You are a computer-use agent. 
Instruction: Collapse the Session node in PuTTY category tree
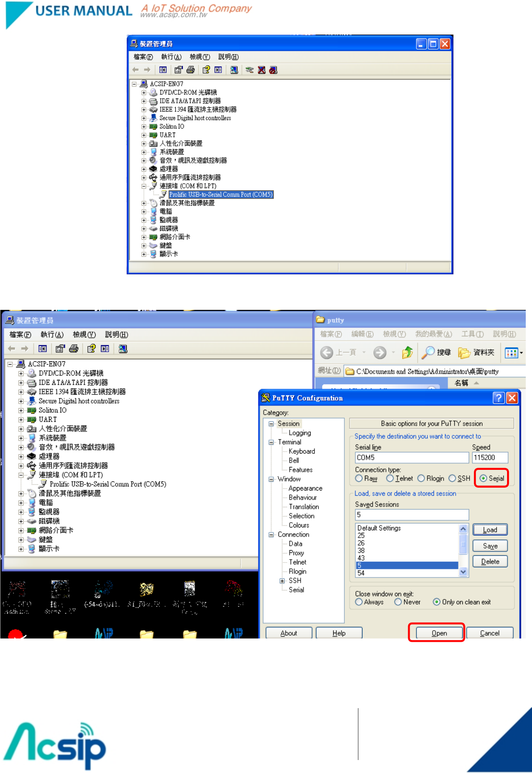click(271, 424)
